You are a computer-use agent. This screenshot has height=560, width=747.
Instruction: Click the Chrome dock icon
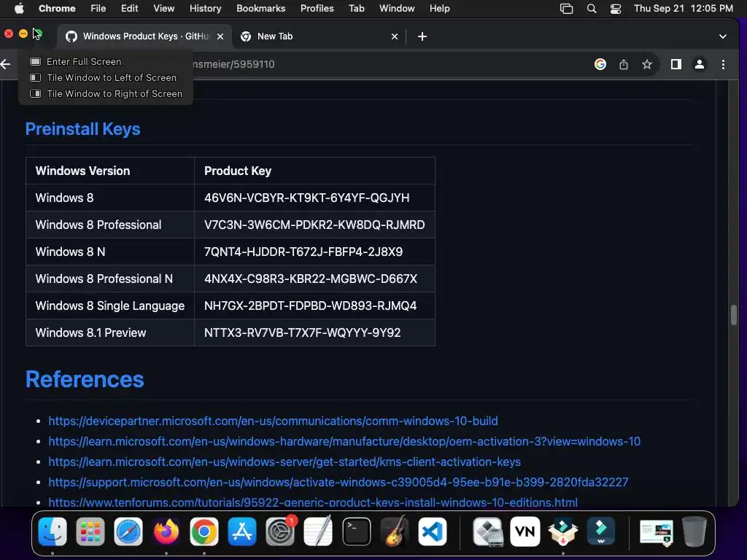coord(204,532)
